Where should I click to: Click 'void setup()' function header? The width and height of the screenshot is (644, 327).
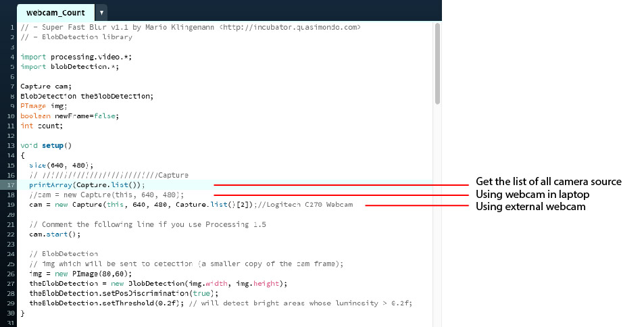(45, 145)
